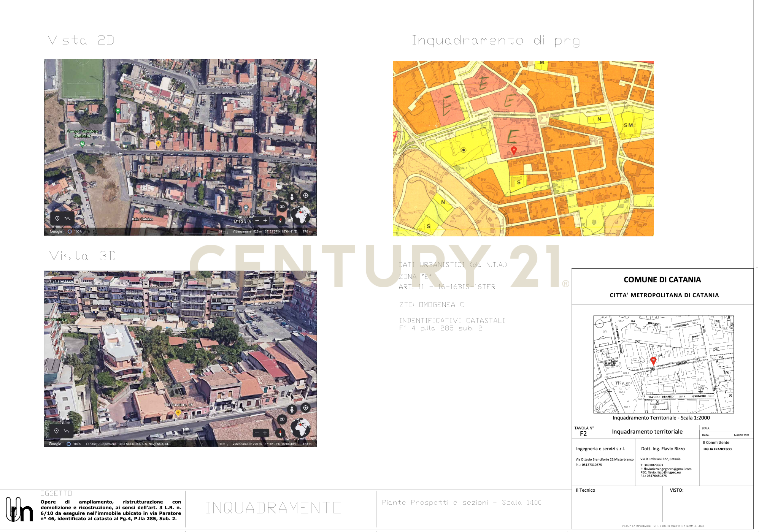This screenshot has height=532, width=759.
Task: Click the my-location target icon in Vista 2D
Action: [x=305, y=195]
